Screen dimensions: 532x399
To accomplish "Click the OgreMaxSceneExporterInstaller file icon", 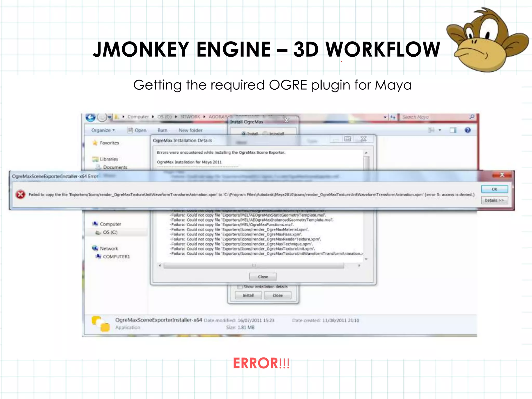I will click(x=101, y=324).
